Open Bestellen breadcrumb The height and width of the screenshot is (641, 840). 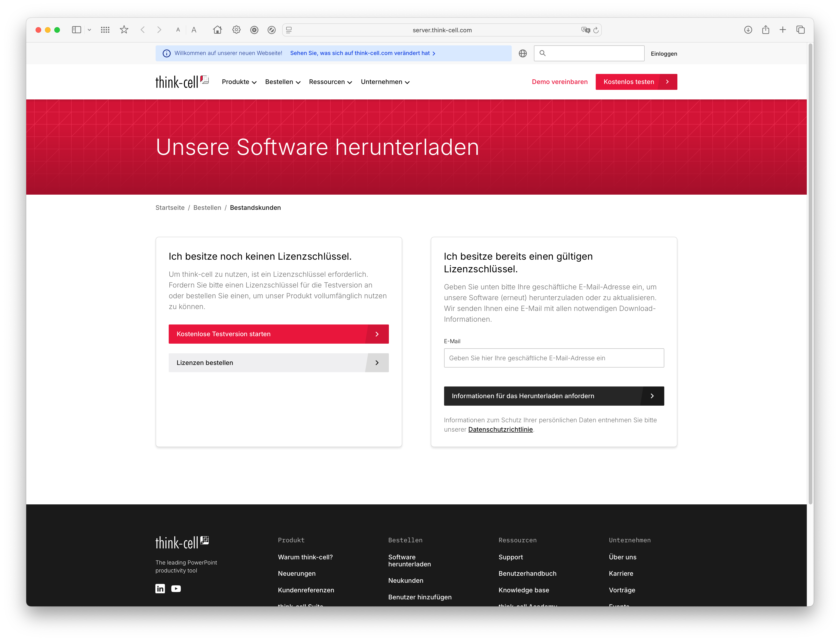click(x=207, y=208)
